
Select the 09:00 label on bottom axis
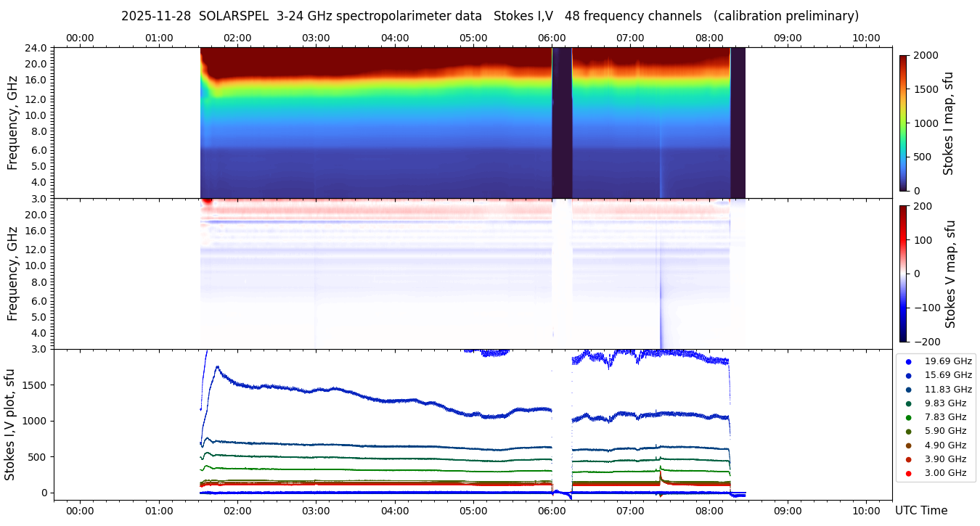pos(788,510)
